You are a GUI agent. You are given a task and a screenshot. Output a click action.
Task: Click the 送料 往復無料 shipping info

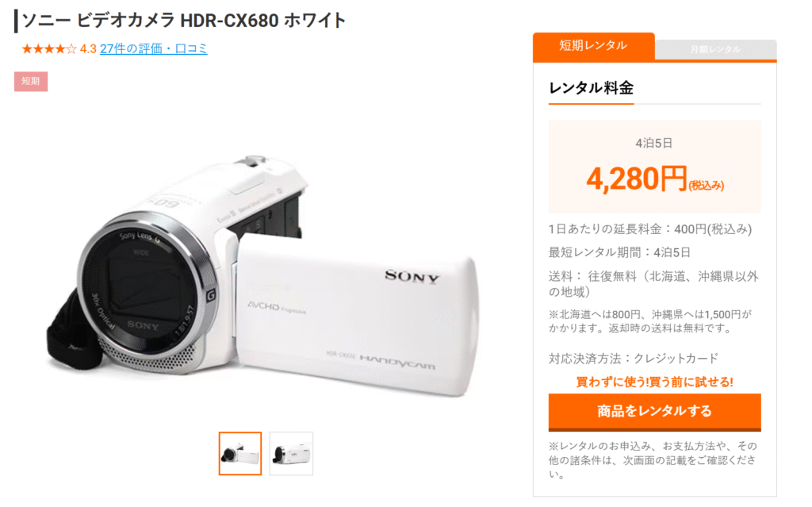pos(653,284)
